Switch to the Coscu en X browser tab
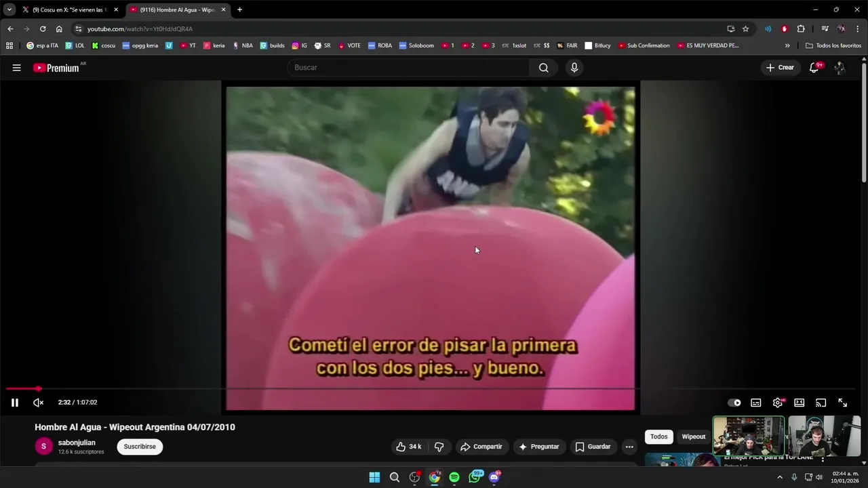This screenshot has height=488, width=868. point(69,9)
